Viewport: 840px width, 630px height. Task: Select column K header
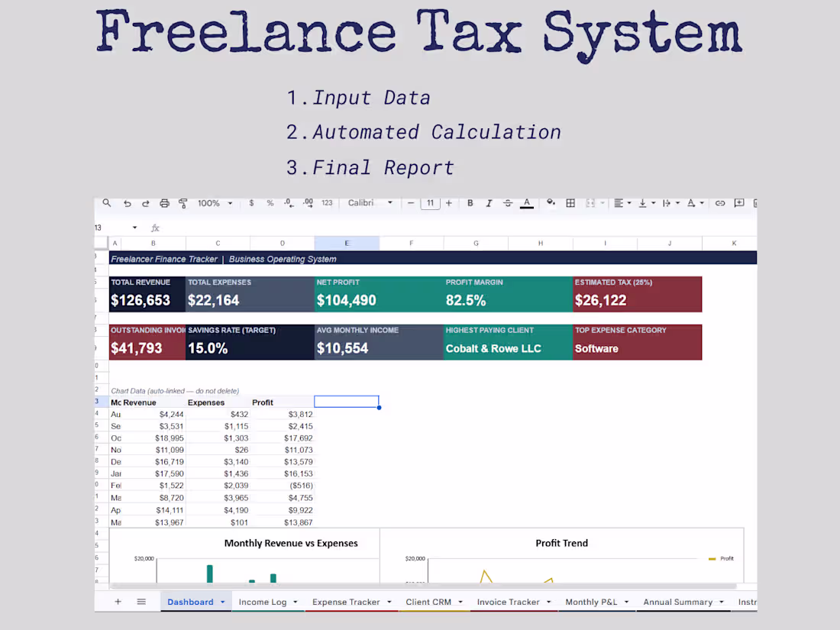tap(734, 243)
